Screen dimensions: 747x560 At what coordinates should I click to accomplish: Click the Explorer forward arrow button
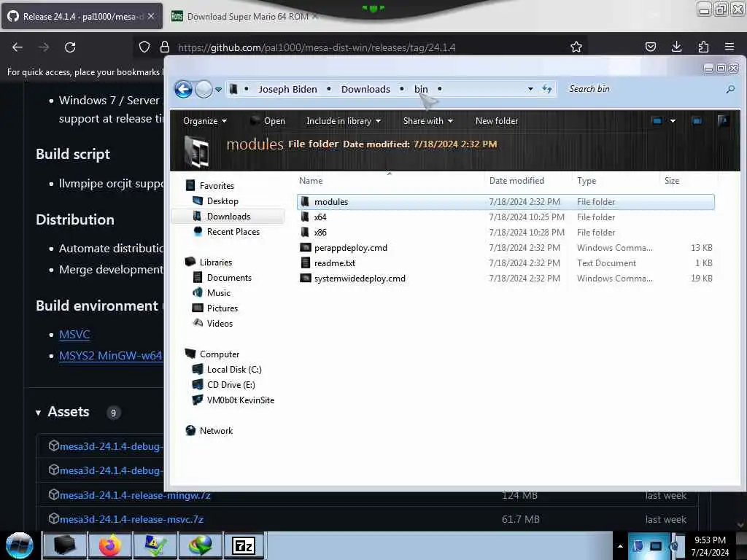(204, 89)
